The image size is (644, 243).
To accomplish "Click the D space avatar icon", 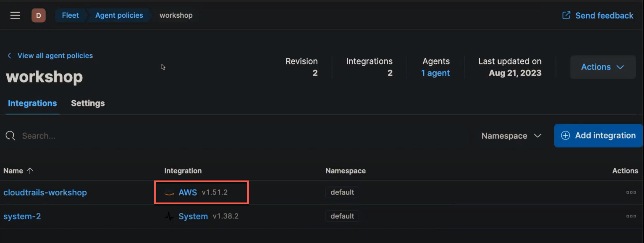I will [x=38, y=15].
